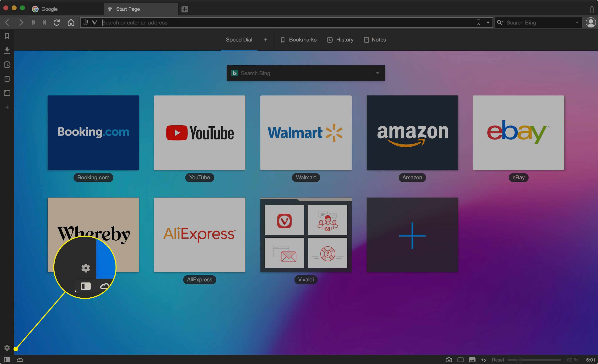Open the Notes start page tab
The width and height of the screenshot is (598, 364).
375,40
